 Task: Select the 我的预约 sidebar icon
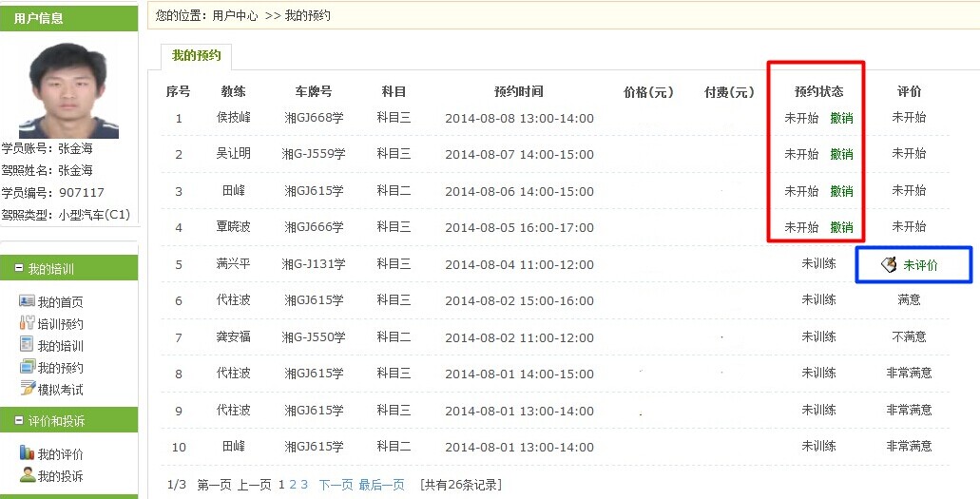click(27, 367)
